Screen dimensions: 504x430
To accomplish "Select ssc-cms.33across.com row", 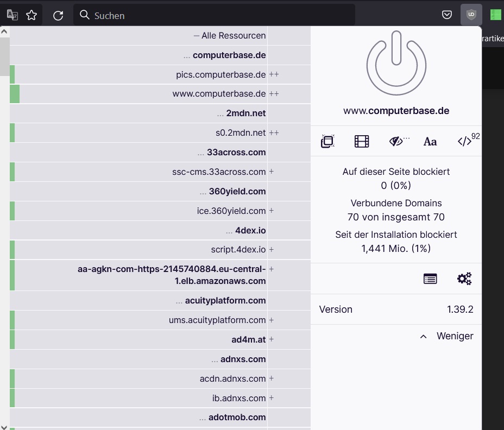I will [x=160, y=172].
